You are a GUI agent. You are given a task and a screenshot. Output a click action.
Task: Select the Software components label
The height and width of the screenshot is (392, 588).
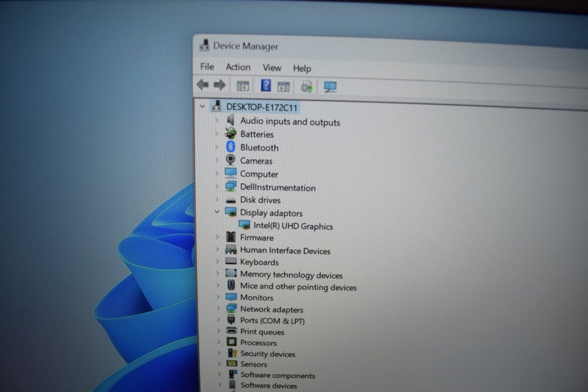point(278,375)
